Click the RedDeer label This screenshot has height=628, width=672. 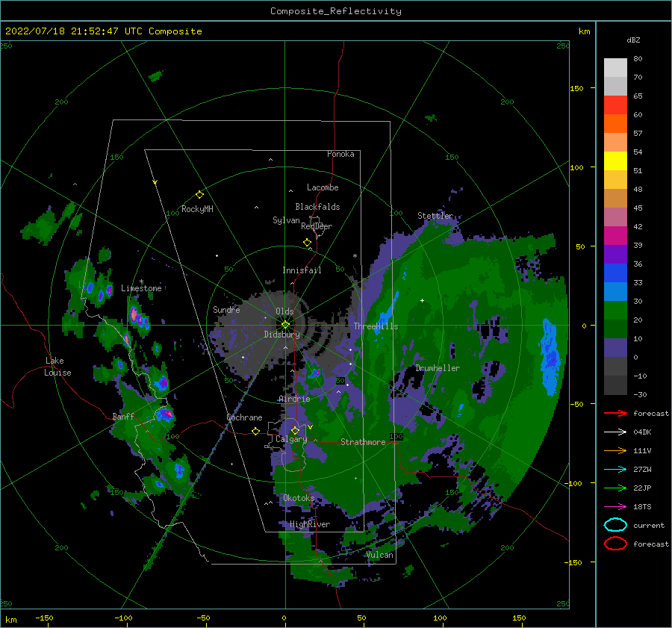click(317, 226)
